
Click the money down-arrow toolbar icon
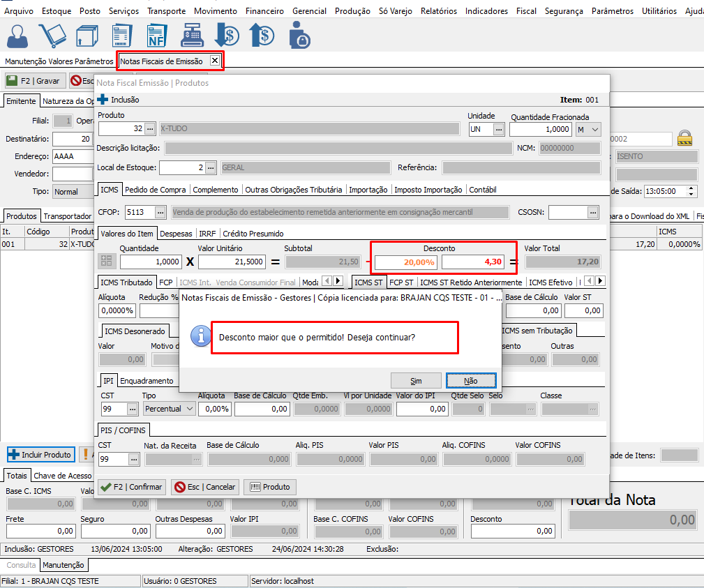(x=227, y=36)
